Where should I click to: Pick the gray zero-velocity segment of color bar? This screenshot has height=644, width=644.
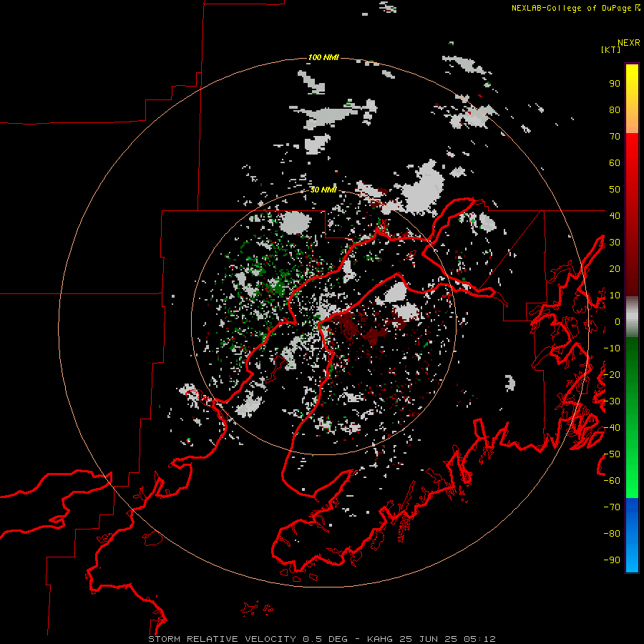(x=632, y=317)
